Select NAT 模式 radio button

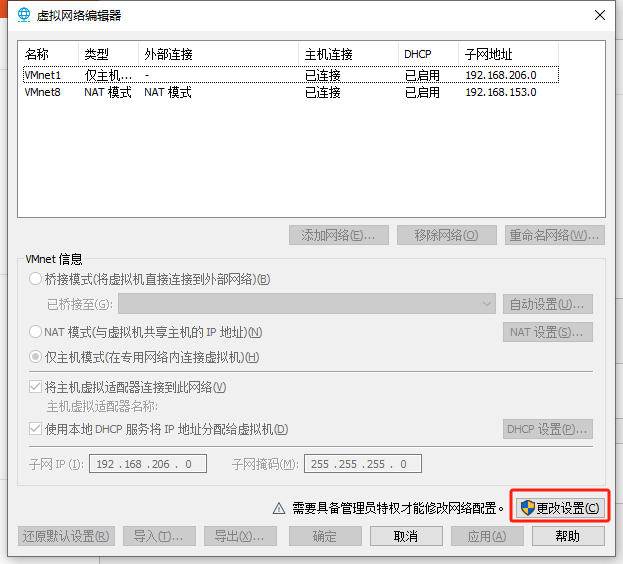tap(35, 332)
